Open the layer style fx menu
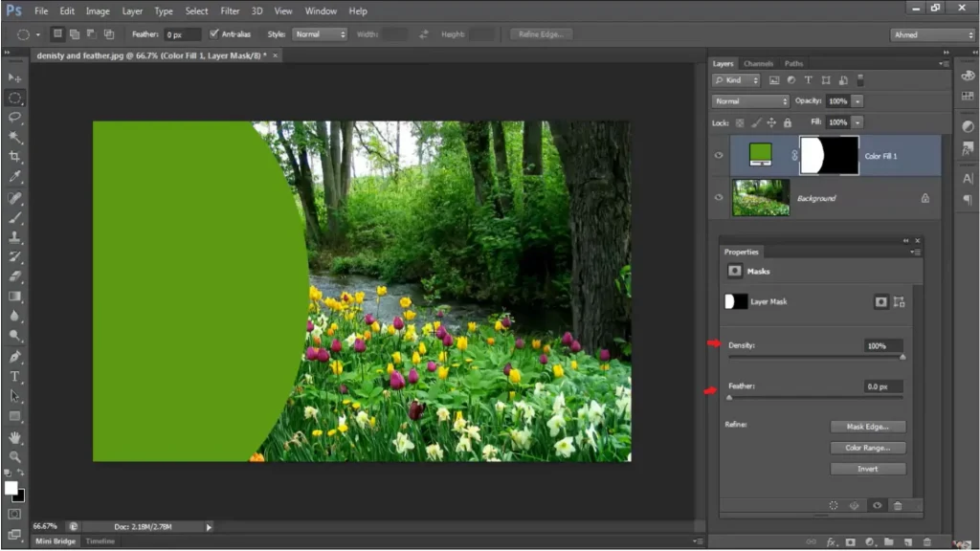980x551 pixels. click(832, 541)
